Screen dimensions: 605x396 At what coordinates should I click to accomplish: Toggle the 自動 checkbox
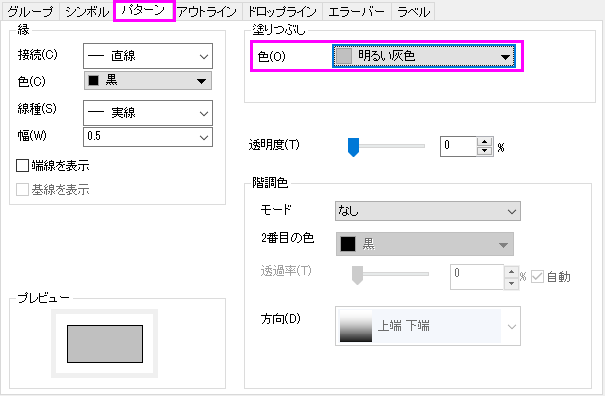[x=537, y=277]
